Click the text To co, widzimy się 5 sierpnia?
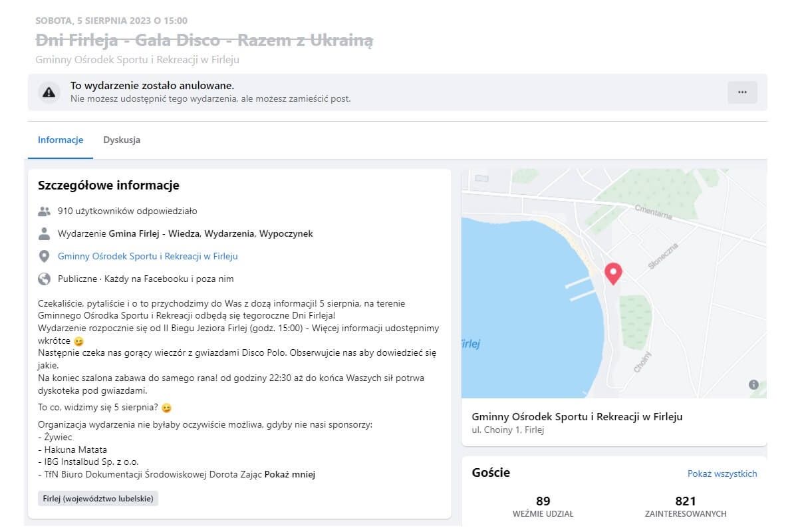This screenshot has height=532, width=798. tap(99, 408)
